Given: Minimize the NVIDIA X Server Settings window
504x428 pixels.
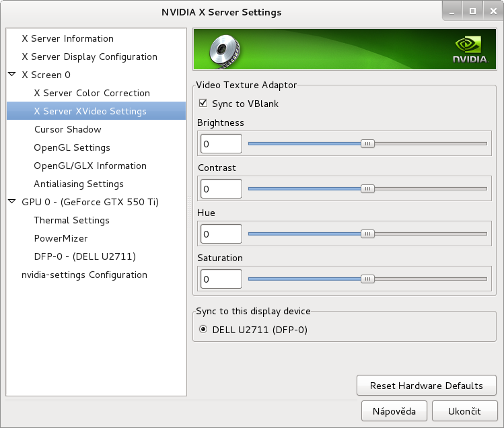Looking at the screenshot, I should [452, 11].
